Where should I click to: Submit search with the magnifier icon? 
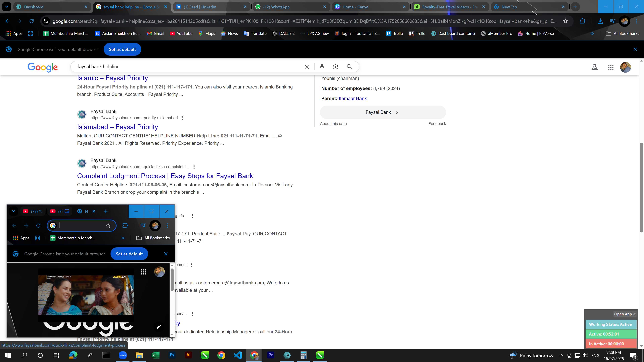point(349,67)
